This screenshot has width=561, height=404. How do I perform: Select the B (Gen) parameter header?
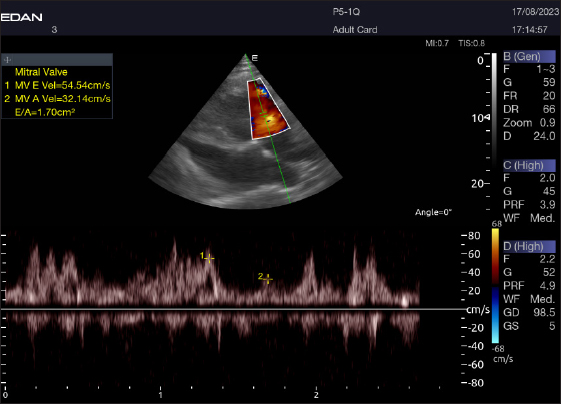tap(529, 57)
